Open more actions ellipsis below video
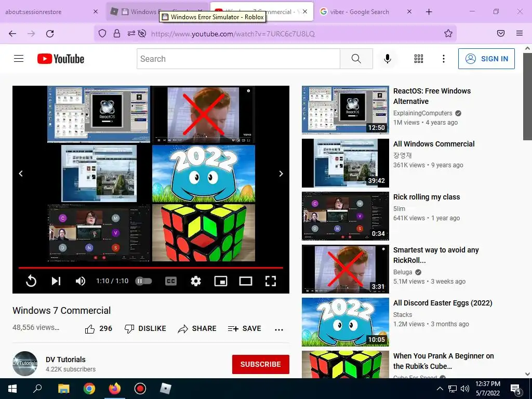This screenshot has height=399, width=532. (x=279, y=329)
